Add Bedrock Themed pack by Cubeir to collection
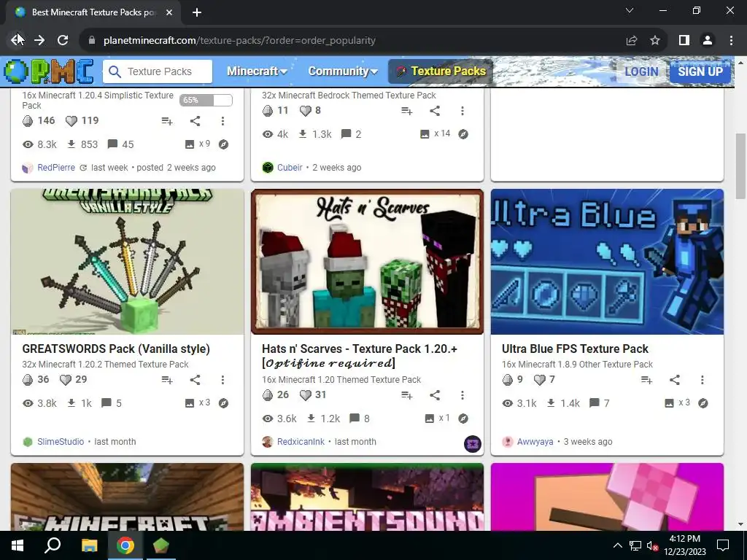This screenshot has height=560, width=747. [x=406, y=111]
